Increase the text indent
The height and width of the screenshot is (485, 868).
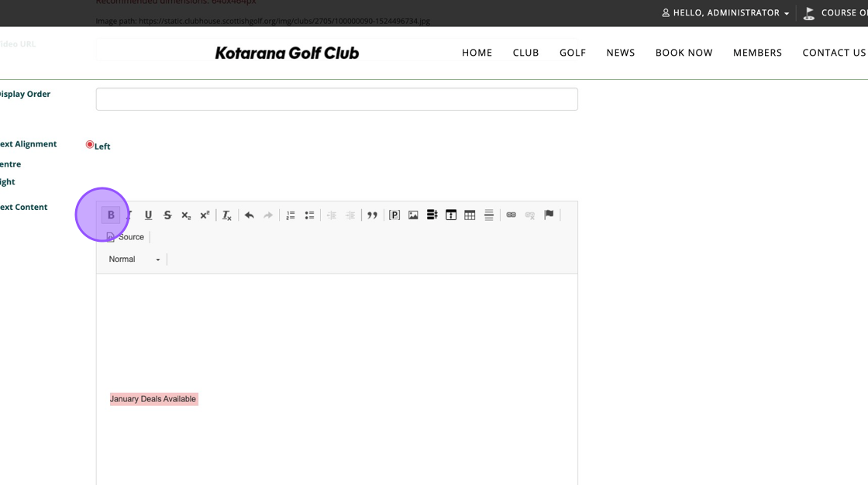pyautogui.click(x=350, y=215)
